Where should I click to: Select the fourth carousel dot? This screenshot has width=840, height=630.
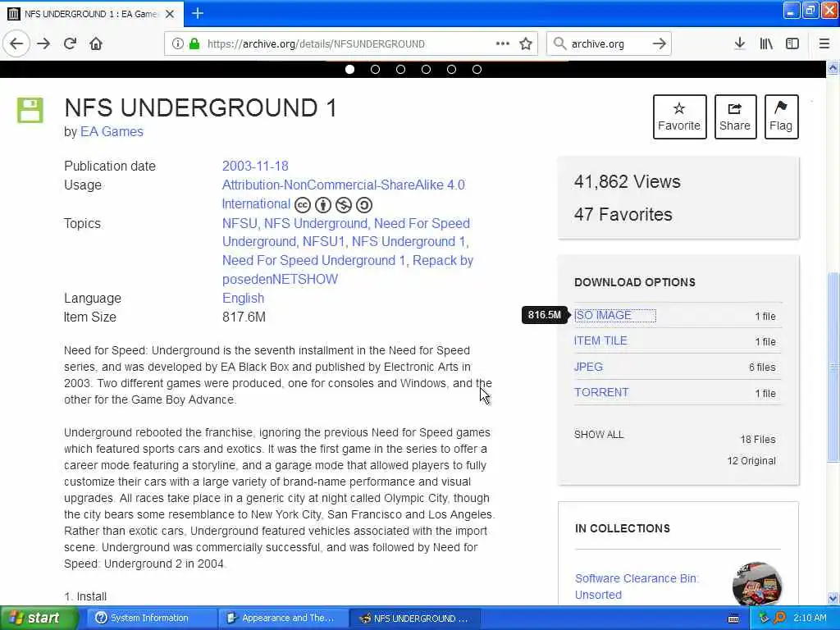pos(426,69)
